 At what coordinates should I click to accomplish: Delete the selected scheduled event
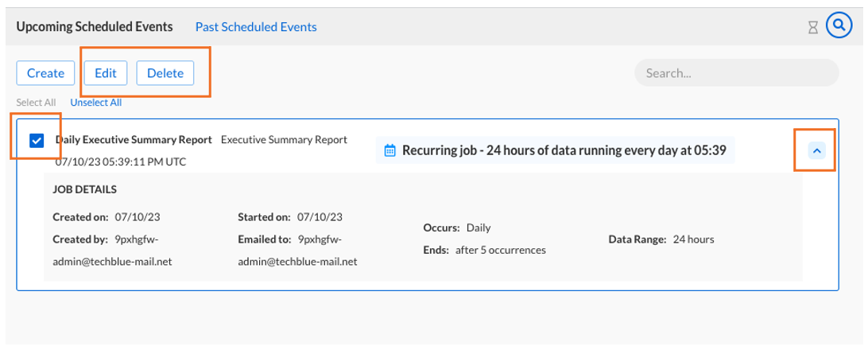165,73
